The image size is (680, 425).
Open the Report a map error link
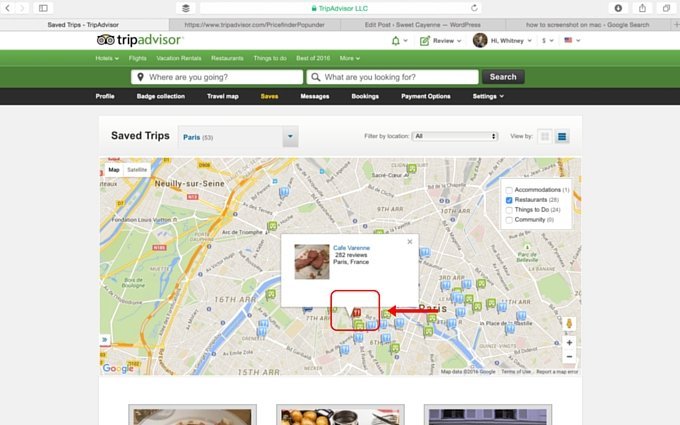click(557, 372)
